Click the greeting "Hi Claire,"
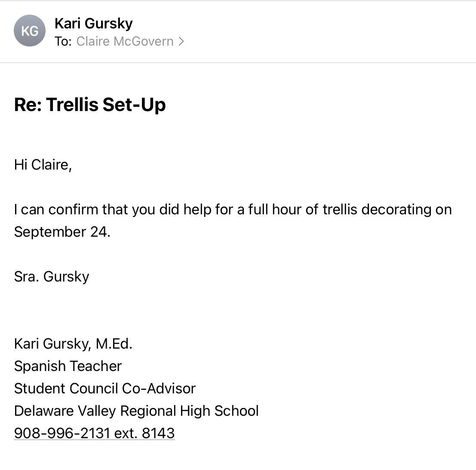The width and height of the screenshot is (476, 470). 43,164
